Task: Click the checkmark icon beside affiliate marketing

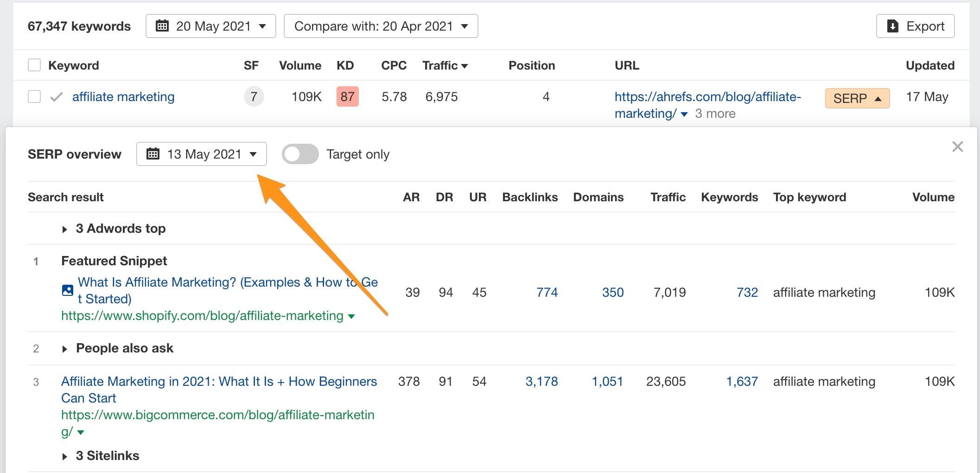Action: [x=57, y=97]
